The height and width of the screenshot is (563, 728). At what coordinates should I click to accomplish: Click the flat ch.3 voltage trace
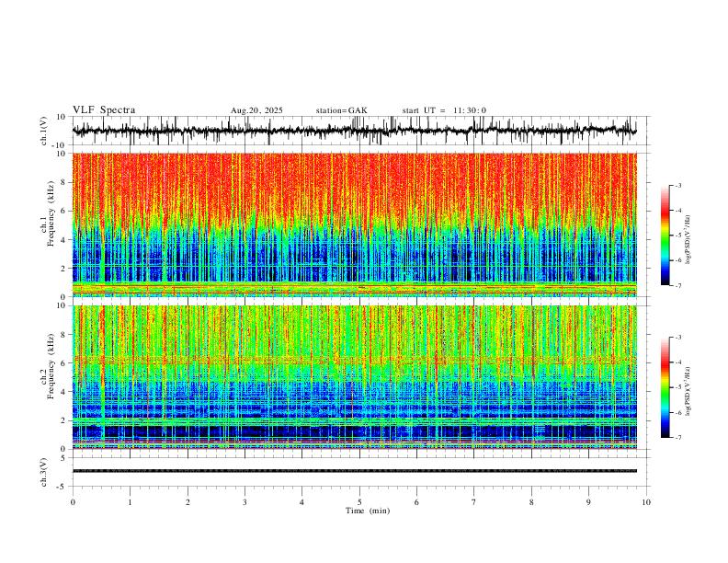(354, 471)
